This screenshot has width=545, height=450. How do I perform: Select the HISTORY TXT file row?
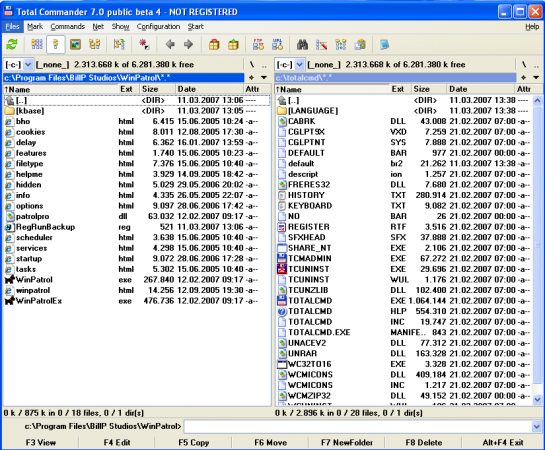[405, 195]
